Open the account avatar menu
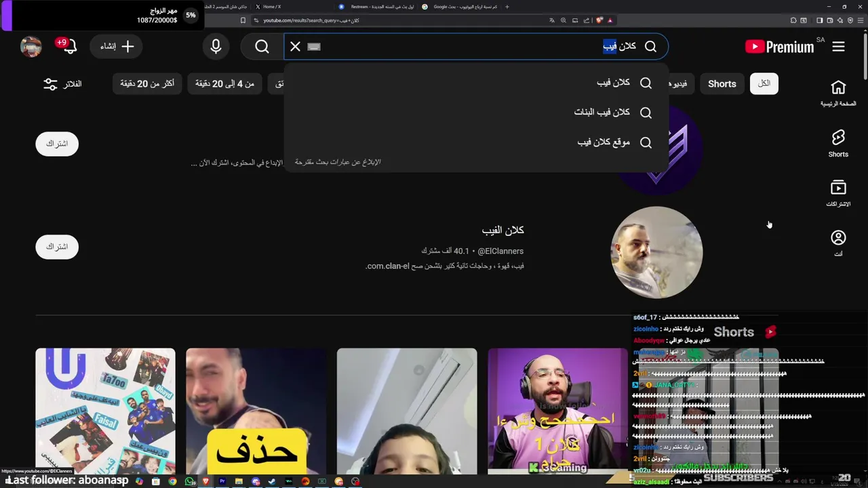Viewport: 868px width, 488px height. 31,47
